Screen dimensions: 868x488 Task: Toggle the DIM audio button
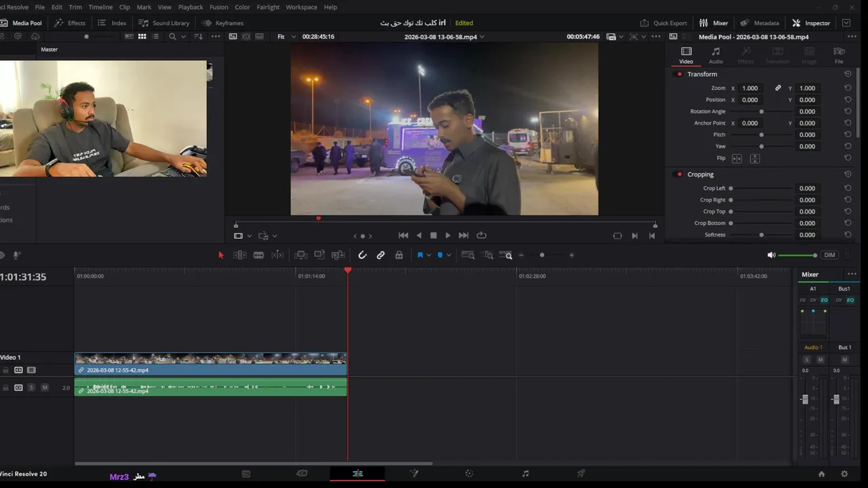click(x=829, y=255)
